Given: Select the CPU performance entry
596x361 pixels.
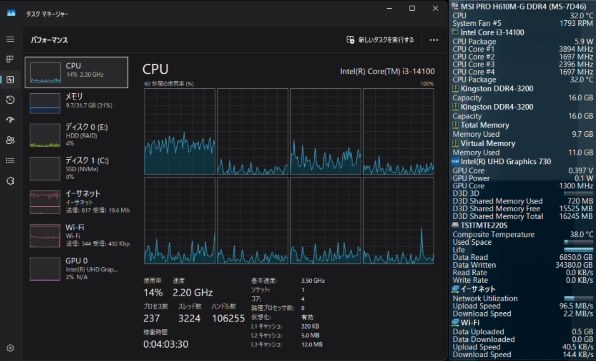Looking at the screenshot, I should [x=76, y=72].
